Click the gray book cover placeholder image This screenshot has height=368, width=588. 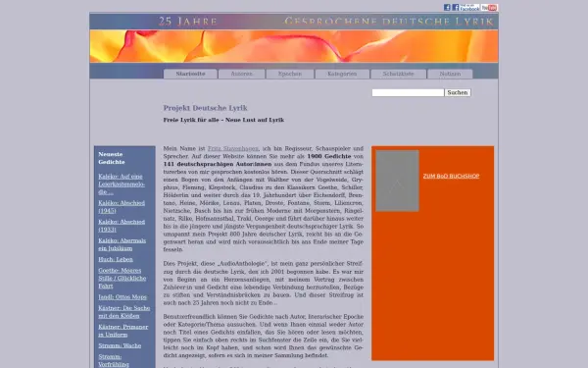397,181
